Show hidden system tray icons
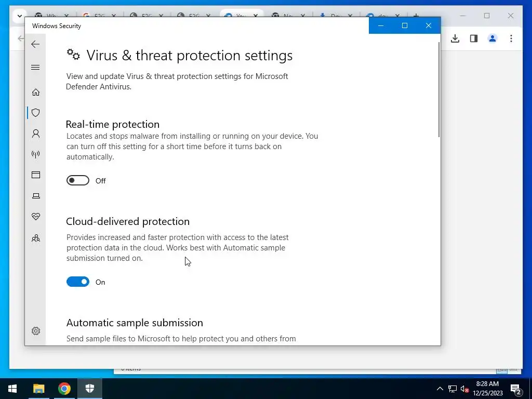The image size is (532, 399). click(440, 389)
